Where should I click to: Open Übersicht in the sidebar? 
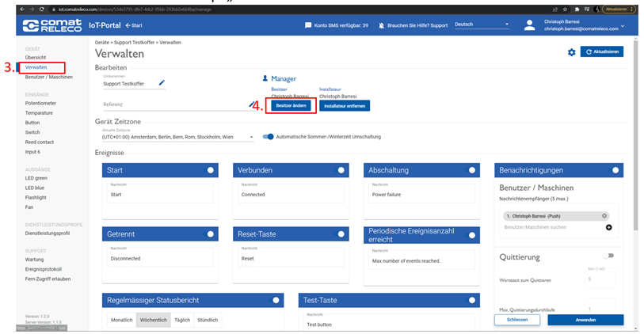36,58
